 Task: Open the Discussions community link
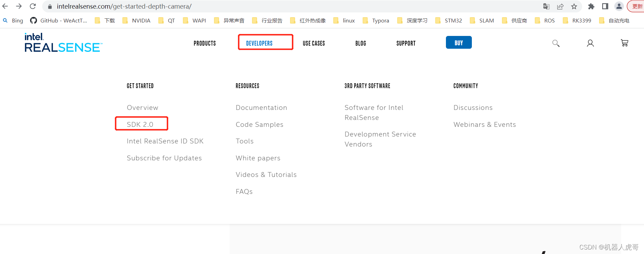(473, 107)
